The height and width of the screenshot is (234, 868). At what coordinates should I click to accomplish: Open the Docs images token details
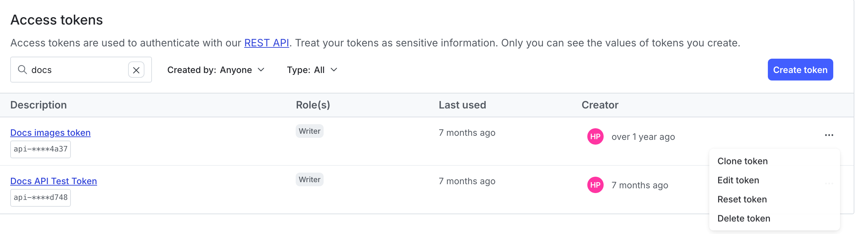tap(50, 133)
